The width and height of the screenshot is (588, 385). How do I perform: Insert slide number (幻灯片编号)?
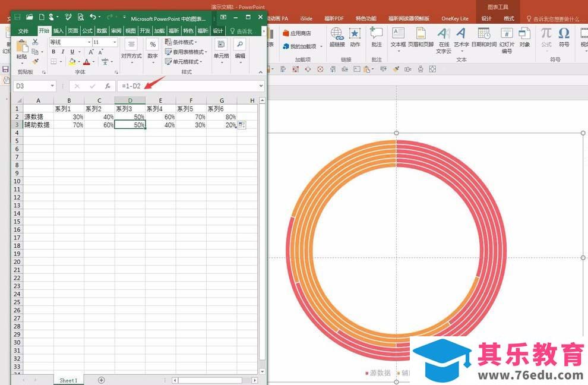tap(507, 40)
